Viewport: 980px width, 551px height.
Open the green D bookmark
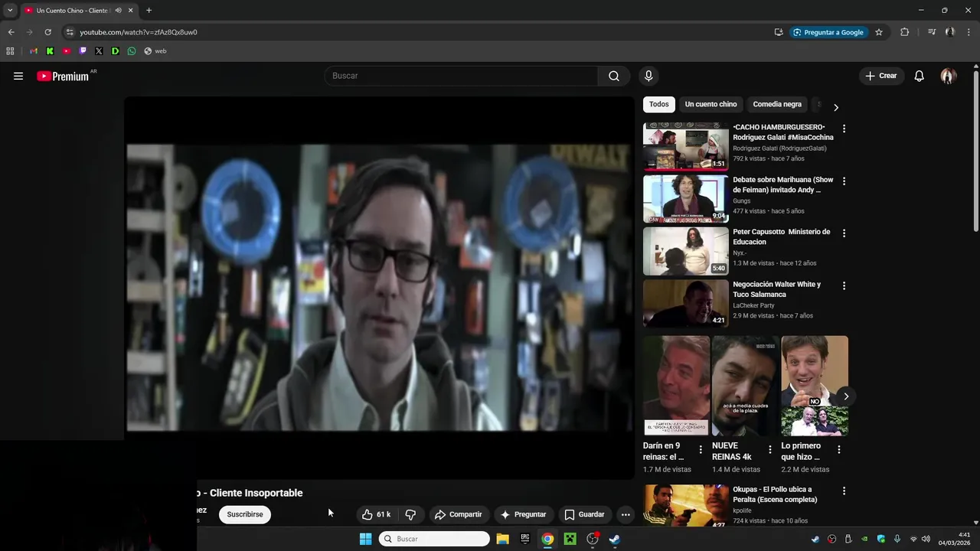coord(115,51)
